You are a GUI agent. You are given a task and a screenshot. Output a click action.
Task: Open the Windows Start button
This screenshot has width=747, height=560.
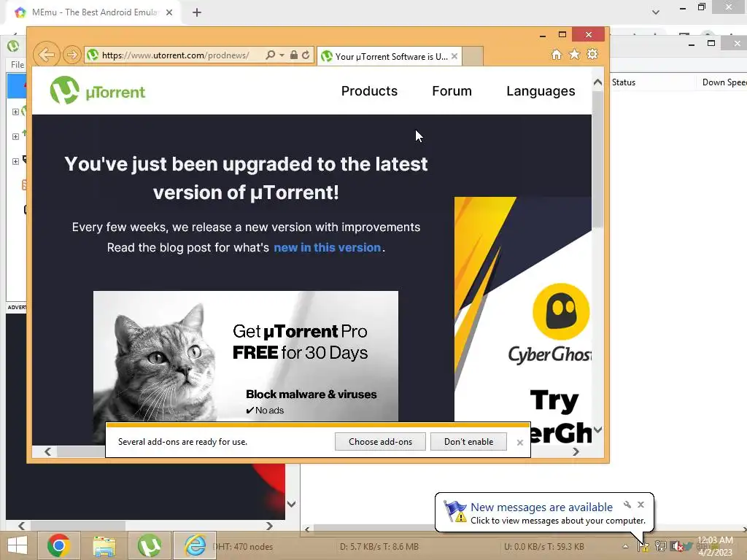(x=18, y=545)
